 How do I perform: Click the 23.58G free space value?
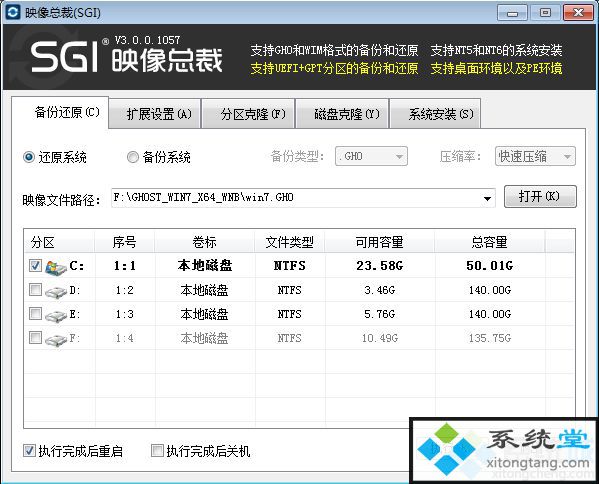[380, 265]
